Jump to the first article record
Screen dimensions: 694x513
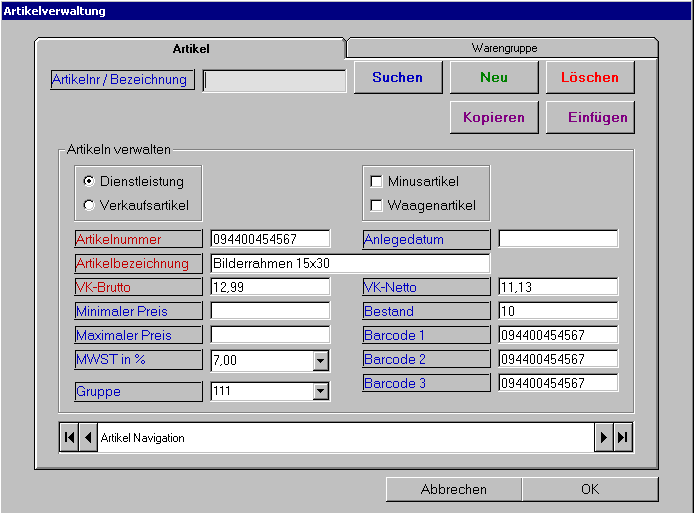[69, 438]
